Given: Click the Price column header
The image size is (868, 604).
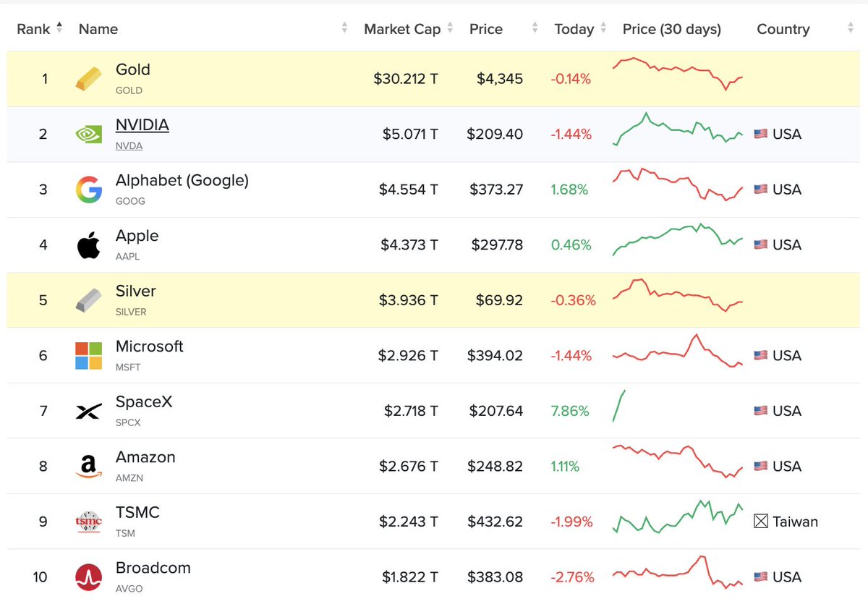Looking at the screenshot, I should [x=486, y=29].
